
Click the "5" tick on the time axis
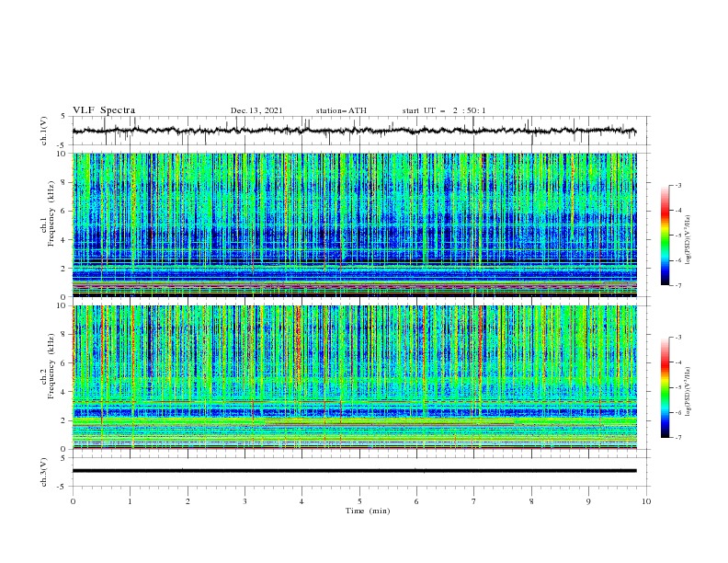pos(359,501)
